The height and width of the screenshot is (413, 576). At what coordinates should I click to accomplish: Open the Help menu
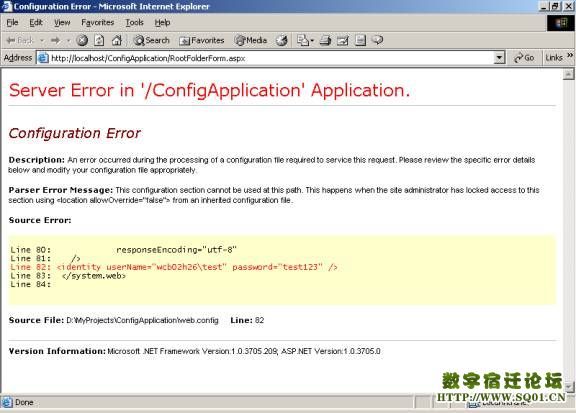(x=162, y=23)
